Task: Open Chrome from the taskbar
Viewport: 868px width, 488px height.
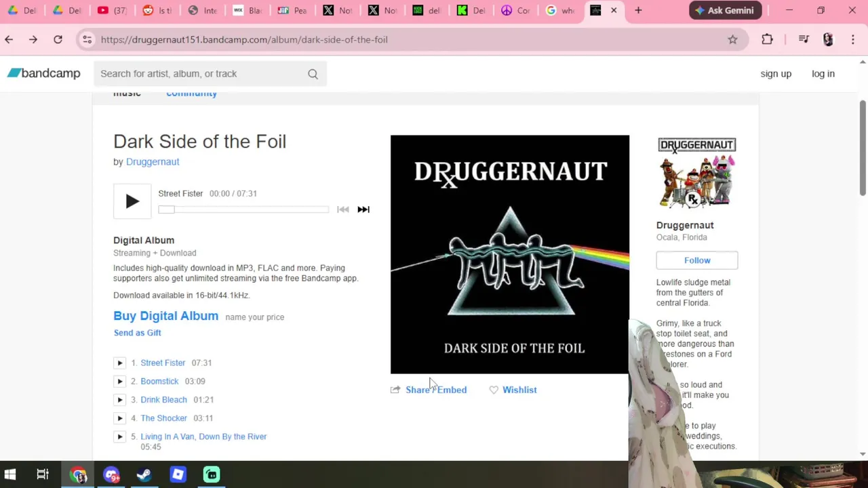Action: (79, 474)
